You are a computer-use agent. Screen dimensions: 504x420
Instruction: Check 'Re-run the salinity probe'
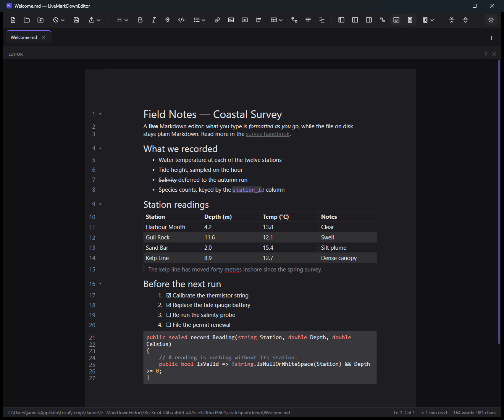169,315
